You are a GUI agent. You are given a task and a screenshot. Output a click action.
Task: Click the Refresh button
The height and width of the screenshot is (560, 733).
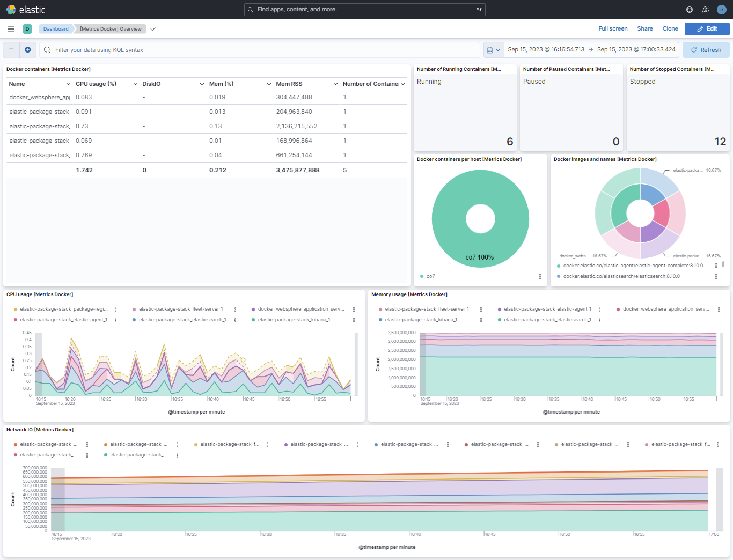pyautogui.click(x=706, y=49)
